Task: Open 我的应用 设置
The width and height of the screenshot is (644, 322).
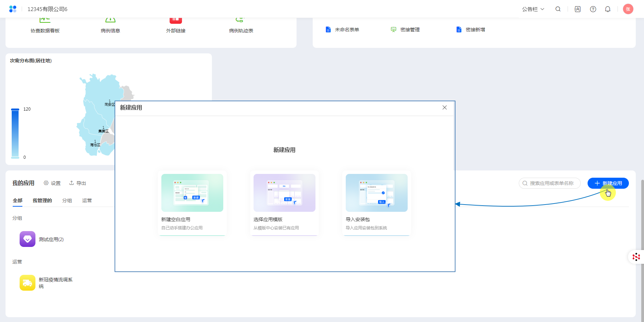Action: (x=52, y=183)
